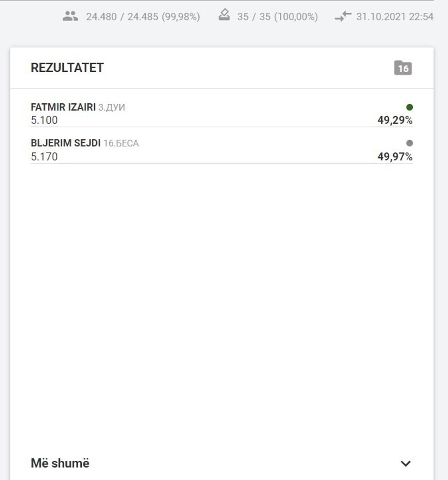Open the folder icon numbered 16
The image size is (448, 480).
point(403,68)
